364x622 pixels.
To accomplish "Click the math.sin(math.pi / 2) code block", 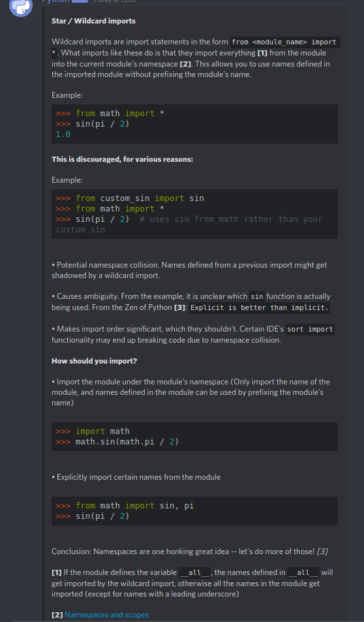I will [x=194, y=437].
